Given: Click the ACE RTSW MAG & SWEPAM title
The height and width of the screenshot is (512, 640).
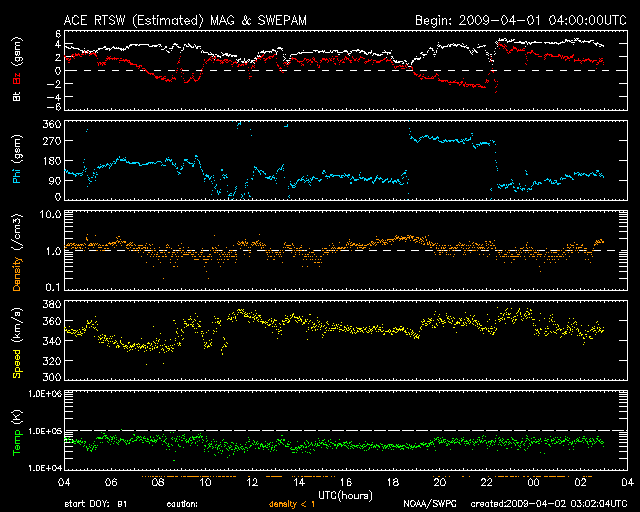Looking at the screenshot, I should (185, 20).
